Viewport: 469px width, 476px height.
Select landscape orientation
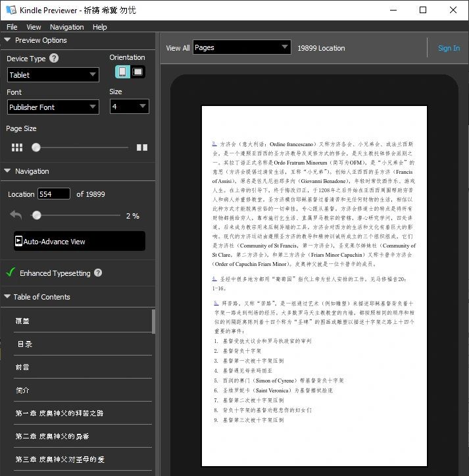[137, 72]
